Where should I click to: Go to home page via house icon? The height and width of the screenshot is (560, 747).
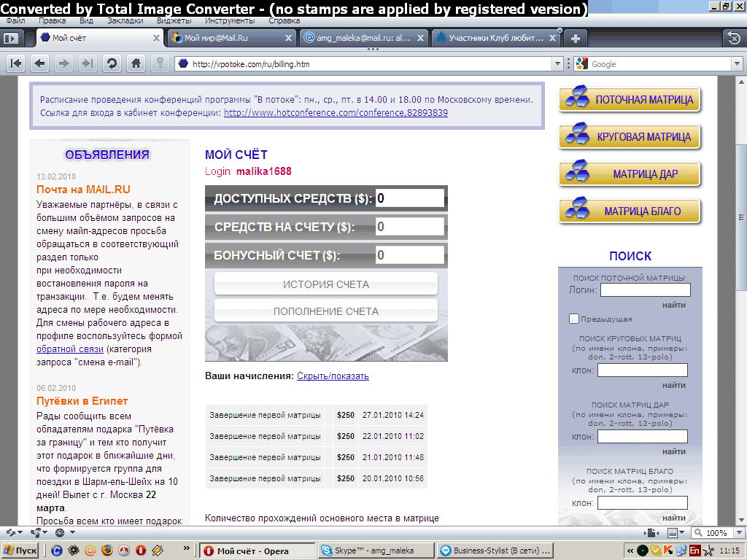click(x=136, y=63)
